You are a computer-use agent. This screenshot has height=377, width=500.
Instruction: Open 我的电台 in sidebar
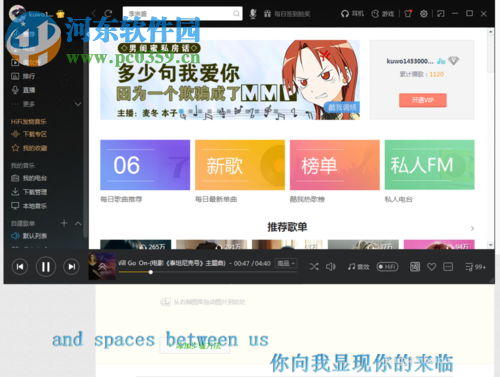tap(29, 178)
